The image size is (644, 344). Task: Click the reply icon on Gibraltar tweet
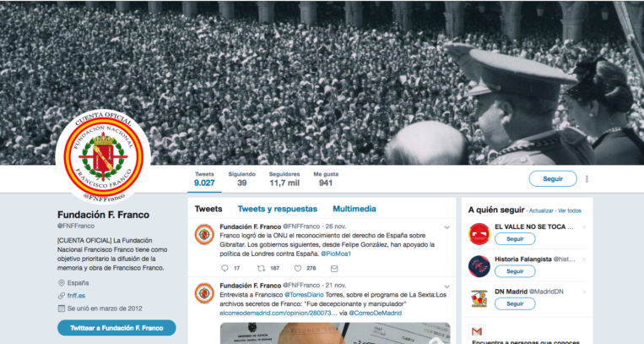225,268
